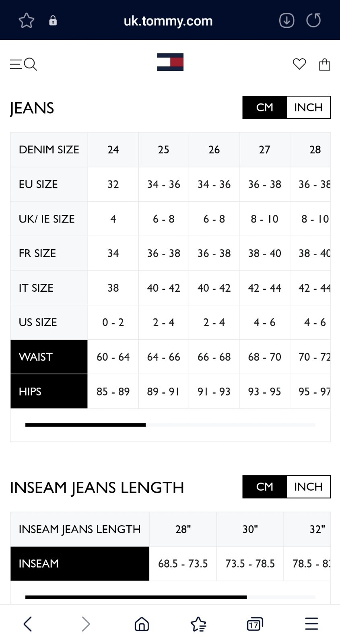Viewport: 340px width, 644px height.
Task: Open the browser downloads icon
Action: (286, 21)
